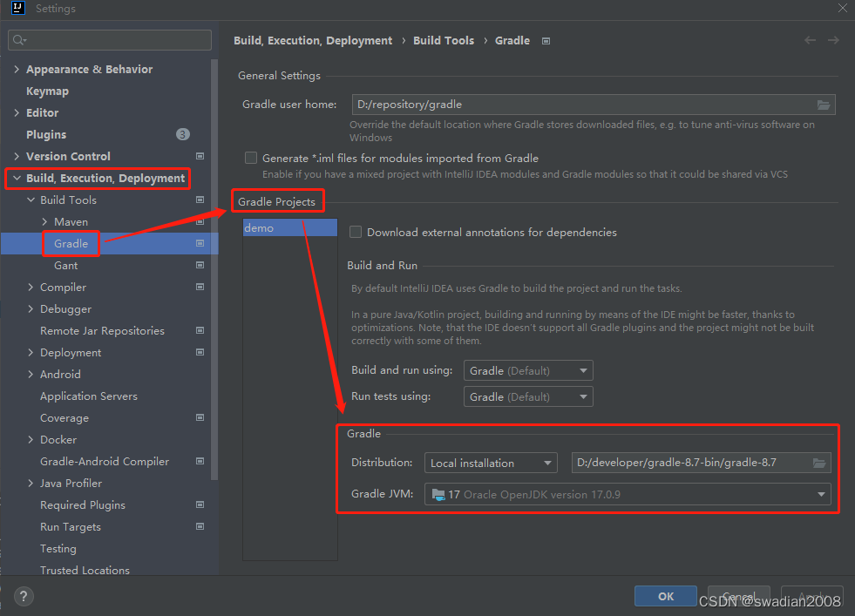Expand the Docker node

pos(31,440)
